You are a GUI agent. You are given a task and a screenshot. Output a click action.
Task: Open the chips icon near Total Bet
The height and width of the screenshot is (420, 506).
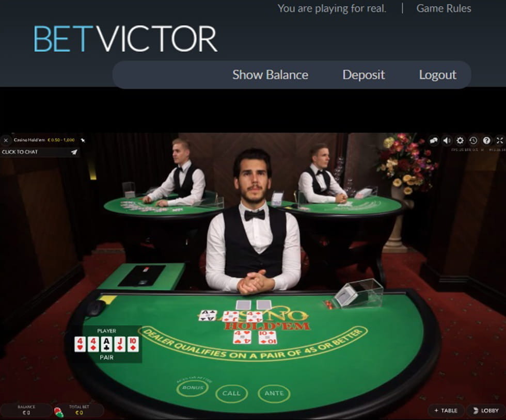tap(59, 412)
